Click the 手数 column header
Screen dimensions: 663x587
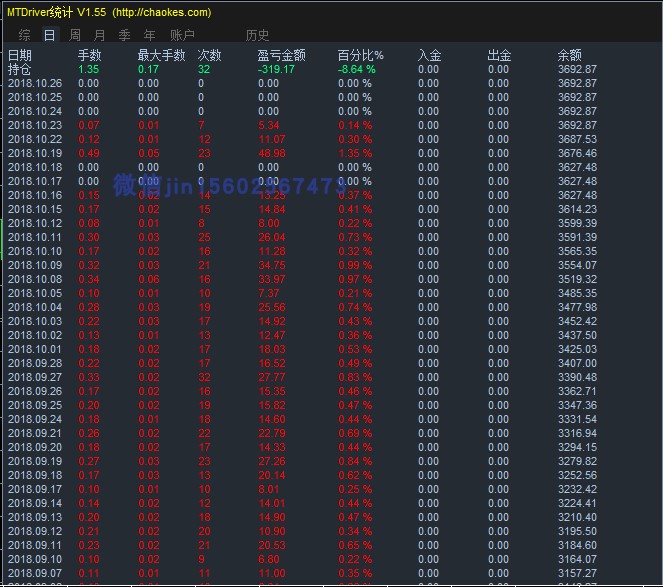(x=90, y=55)
